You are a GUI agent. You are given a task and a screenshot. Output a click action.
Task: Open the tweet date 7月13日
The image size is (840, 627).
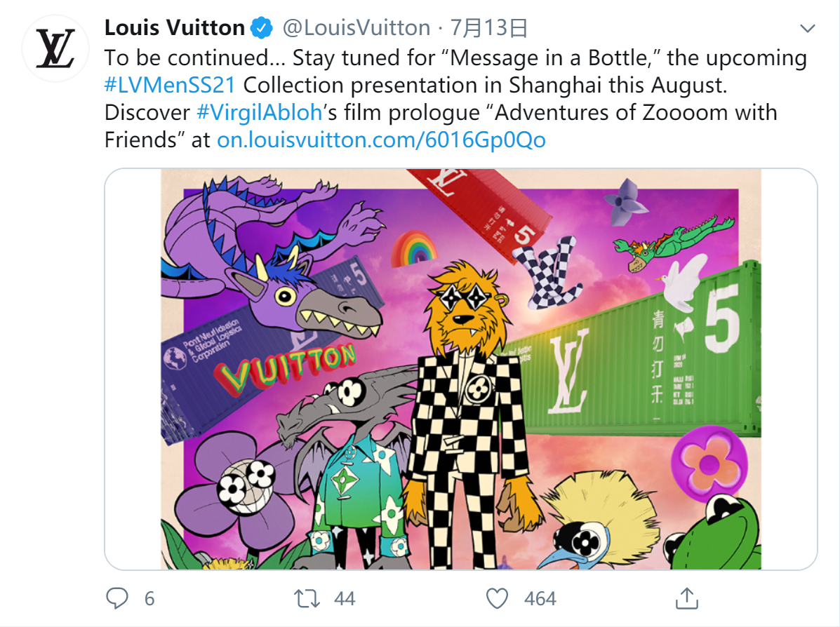[x=488, y=28]
